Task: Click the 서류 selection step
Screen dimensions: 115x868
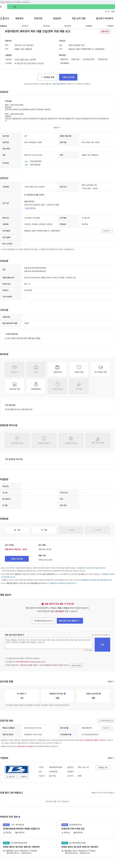Action: (17, 530)
